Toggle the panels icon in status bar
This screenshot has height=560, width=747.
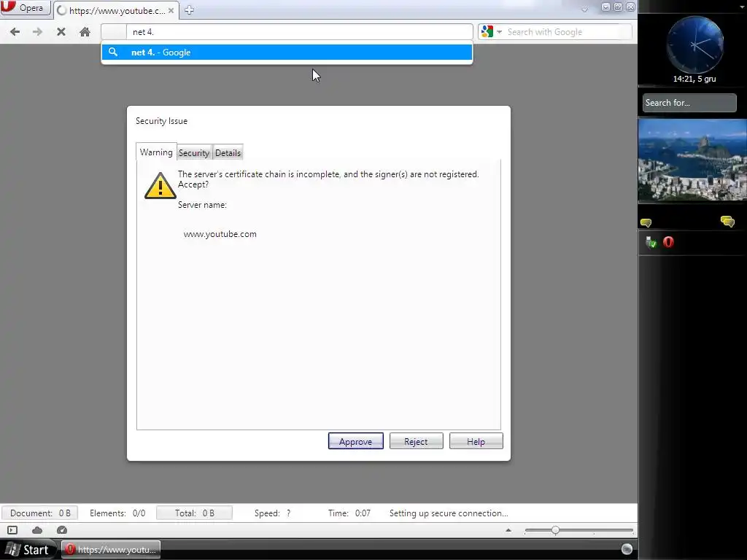[12, 530]
